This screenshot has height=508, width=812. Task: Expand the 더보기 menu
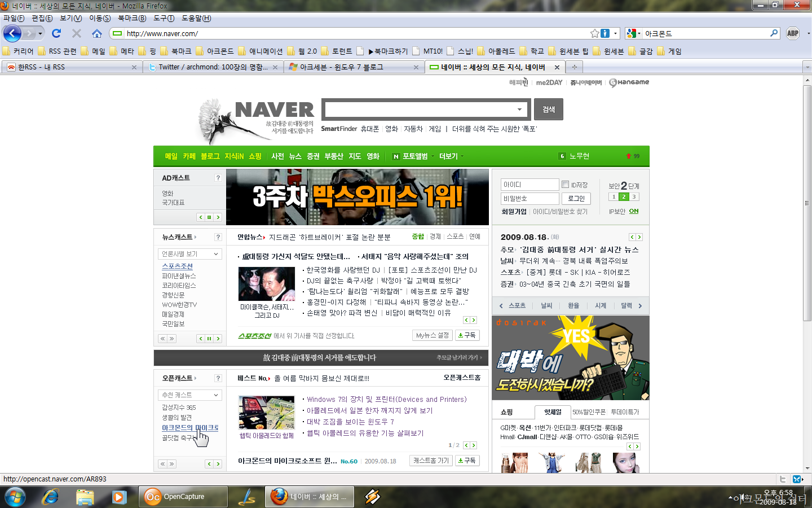coord(451,156)
